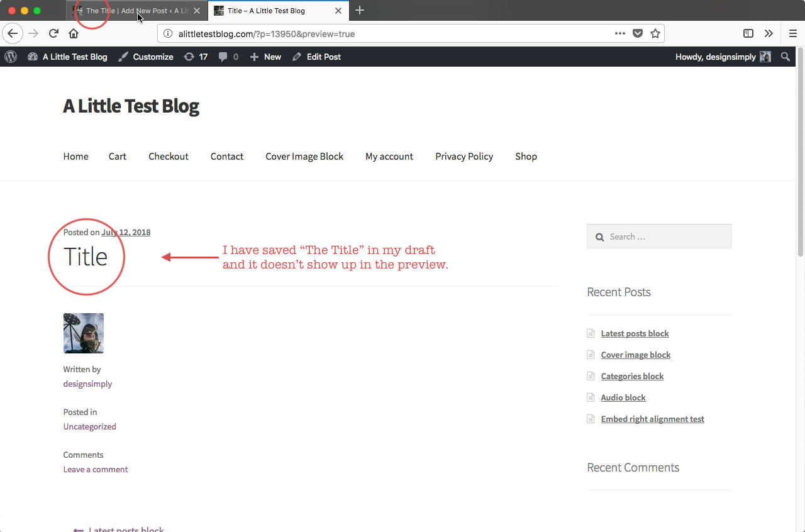Open 'Audio block' recent post
Viewport: 805px width, 532px height.
[x=623, y=397]
